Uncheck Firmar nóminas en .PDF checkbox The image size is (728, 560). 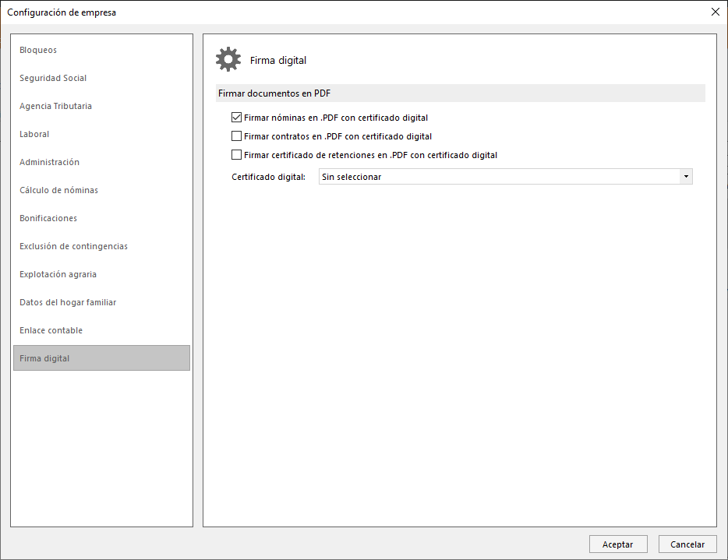click(x=236, y=118)
